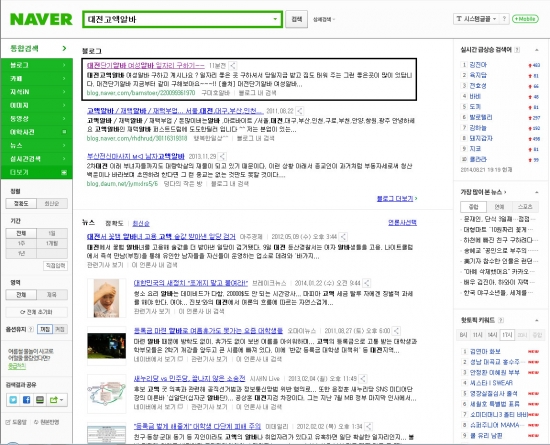Select the 블로그 sidebar menu item
Viewport: 550px width, 445px height.
[37, 65]
